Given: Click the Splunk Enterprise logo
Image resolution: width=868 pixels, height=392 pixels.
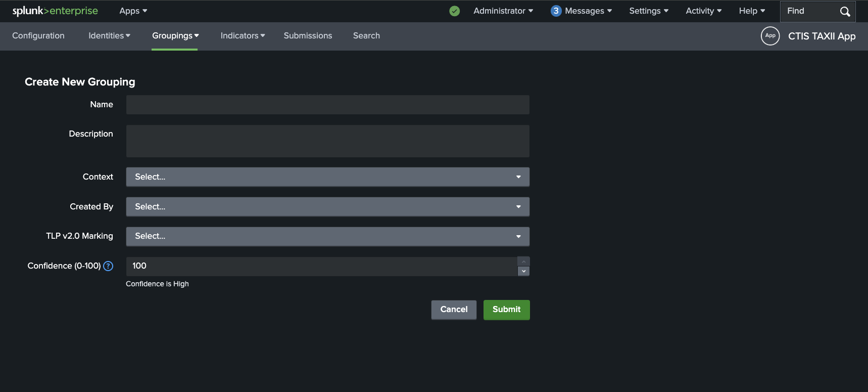Looking at the screenshot, I should pos(55,11).
